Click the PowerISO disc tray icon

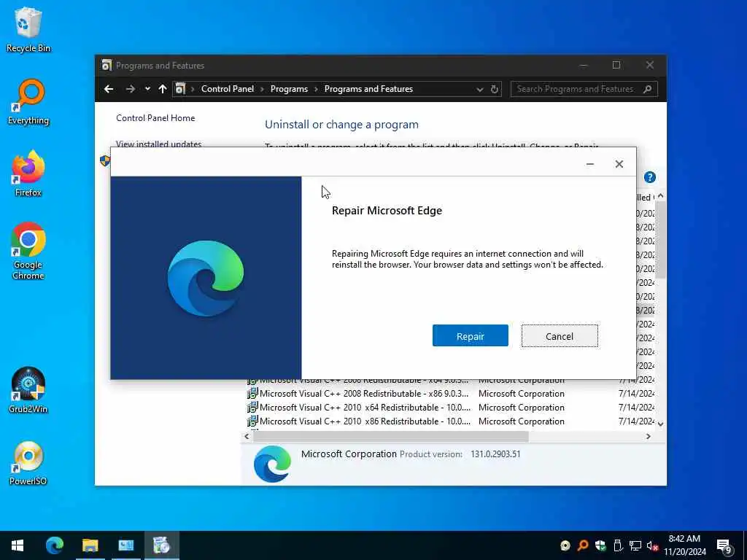[x=565, y=545]
